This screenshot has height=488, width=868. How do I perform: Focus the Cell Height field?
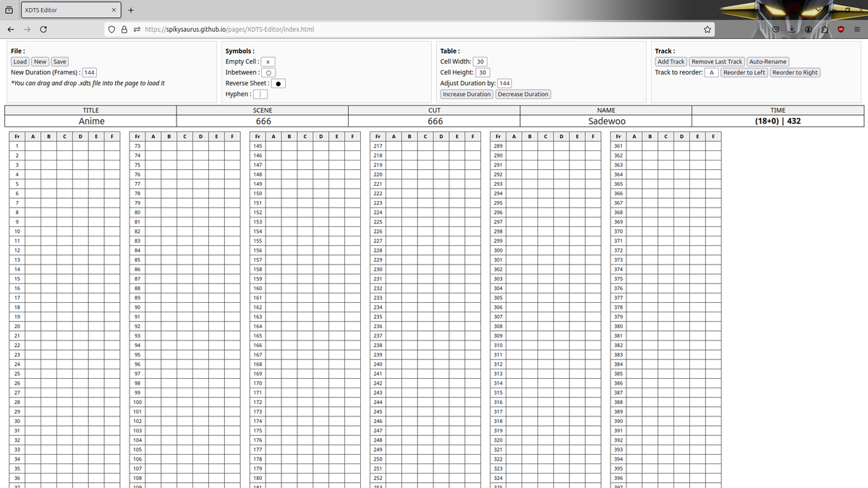point(482,72)
